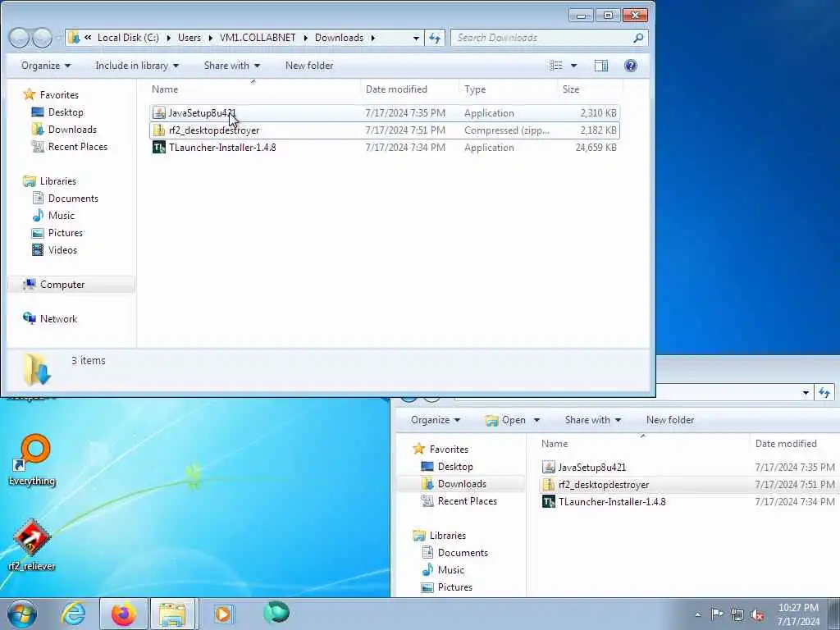Open Windows Media Player from the taskbar
Screen dimensions: 840x630
[x=223, y=614]
